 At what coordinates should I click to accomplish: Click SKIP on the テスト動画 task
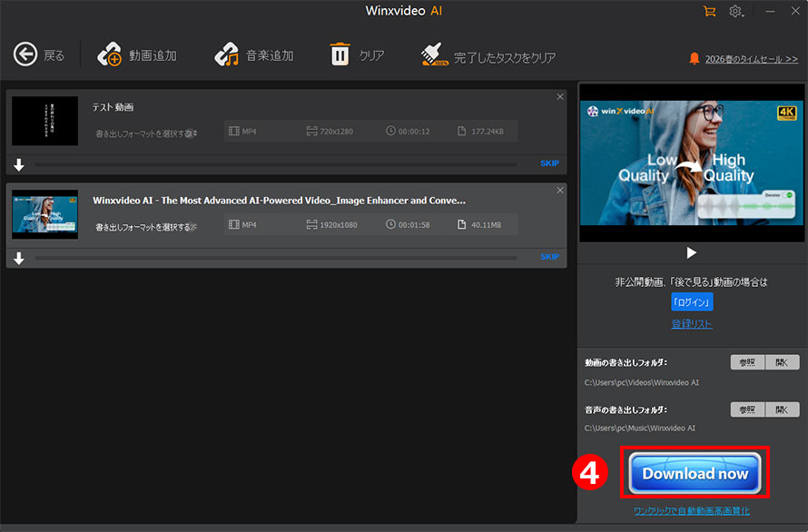(x=549, y=163)
